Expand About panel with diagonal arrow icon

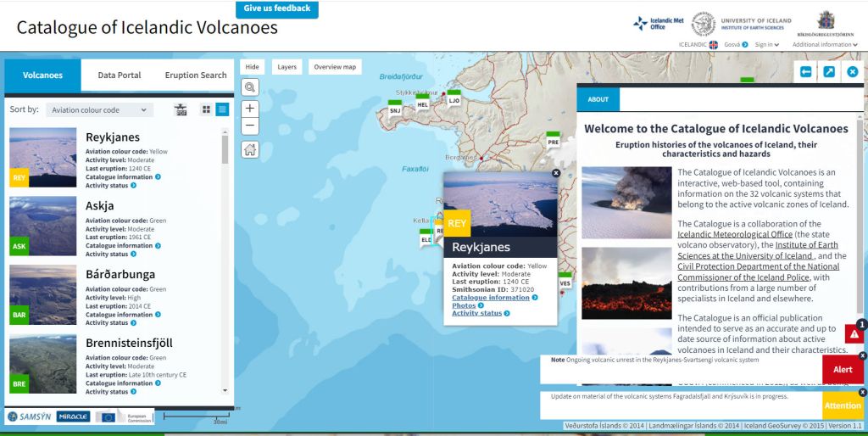(829, 72)
